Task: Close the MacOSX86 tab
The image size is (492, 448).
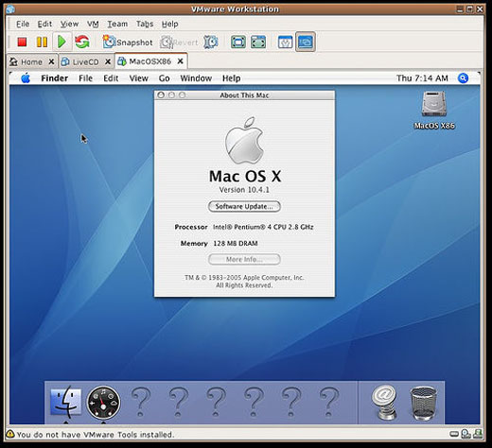Action: (x=180, y=61)
